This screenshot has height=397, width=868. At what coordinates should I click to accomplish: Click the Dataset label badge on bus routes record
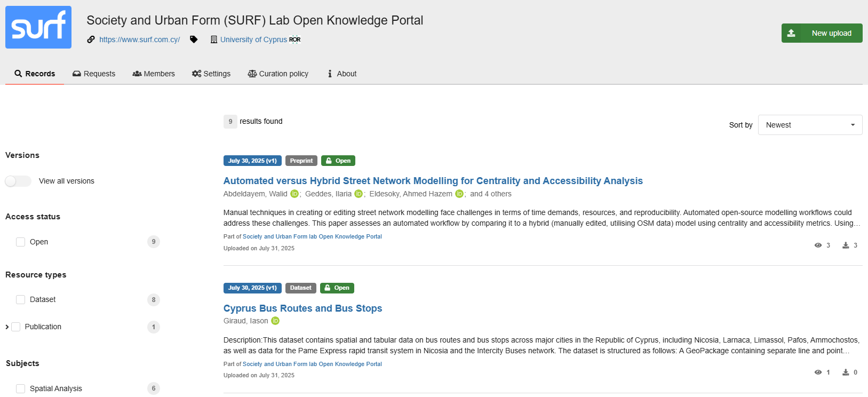tap(301, 288)
